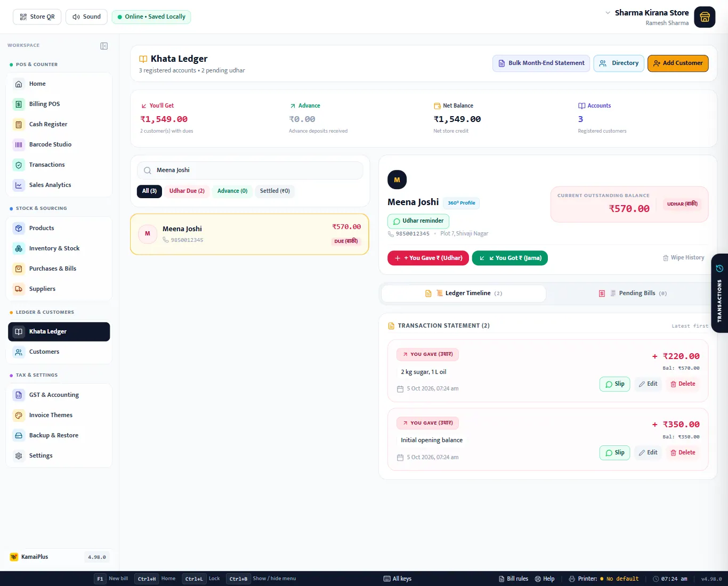Screen dimensions: 728x586
Task: Filter list by All (3)
Action: (149, 191)
